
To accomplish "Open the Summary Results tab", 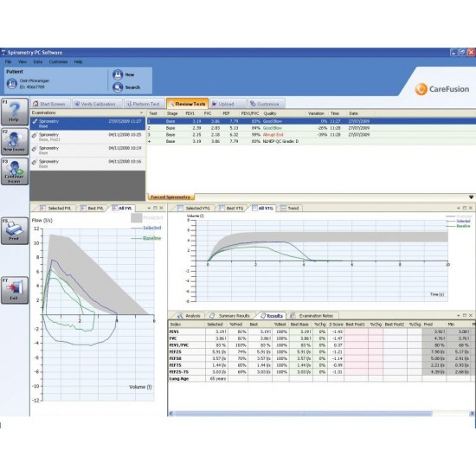I will tap(230, 316).
